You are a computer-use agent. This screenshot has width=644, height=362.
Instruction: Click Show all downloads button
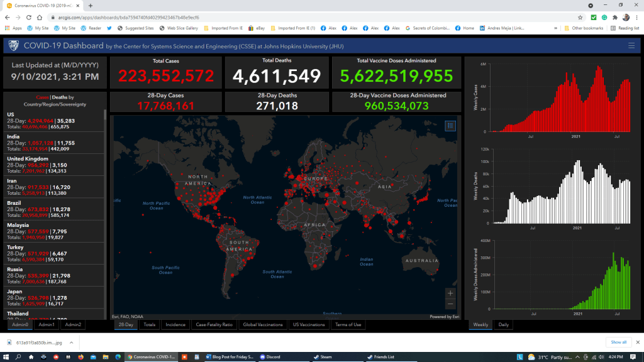[x=618, y=342]
